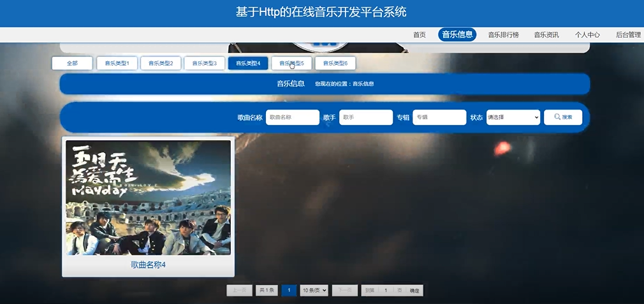Focus the jump-to page number field
The image size is (644, 304).
click(x=386, y=291)
